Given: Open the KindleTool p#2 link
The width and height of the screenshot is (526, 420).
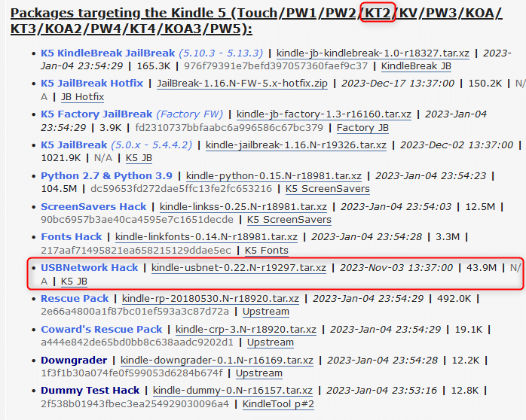Looking at the screenshot, I should [278, 403].
